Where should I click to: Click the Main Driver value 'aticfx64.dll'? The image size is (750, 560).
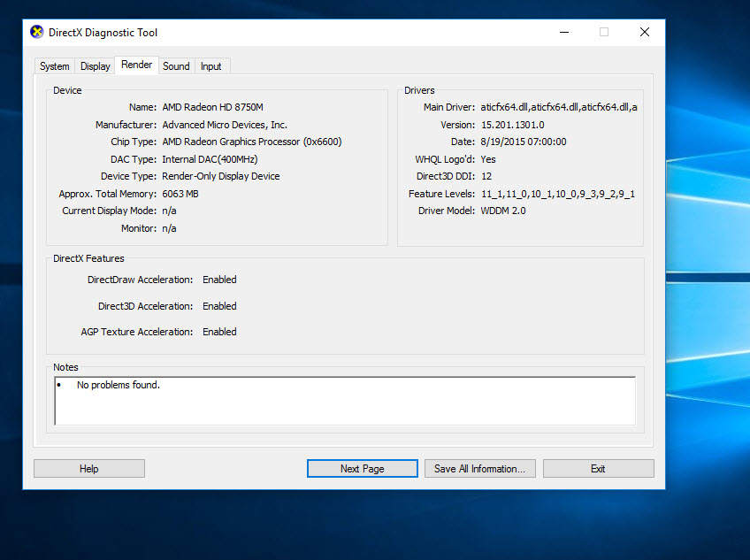tap(559, 107)
